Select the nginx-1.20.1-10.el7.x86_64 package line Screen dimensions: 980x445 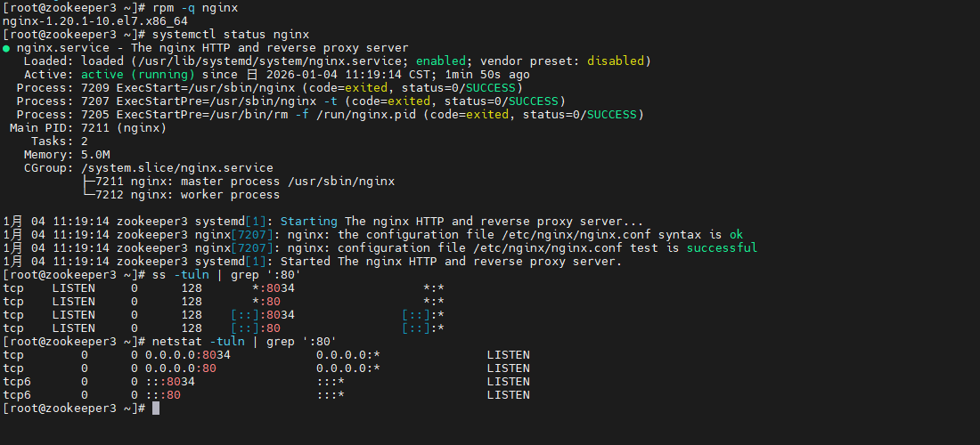pyautogui.click(x=95, y=21)
